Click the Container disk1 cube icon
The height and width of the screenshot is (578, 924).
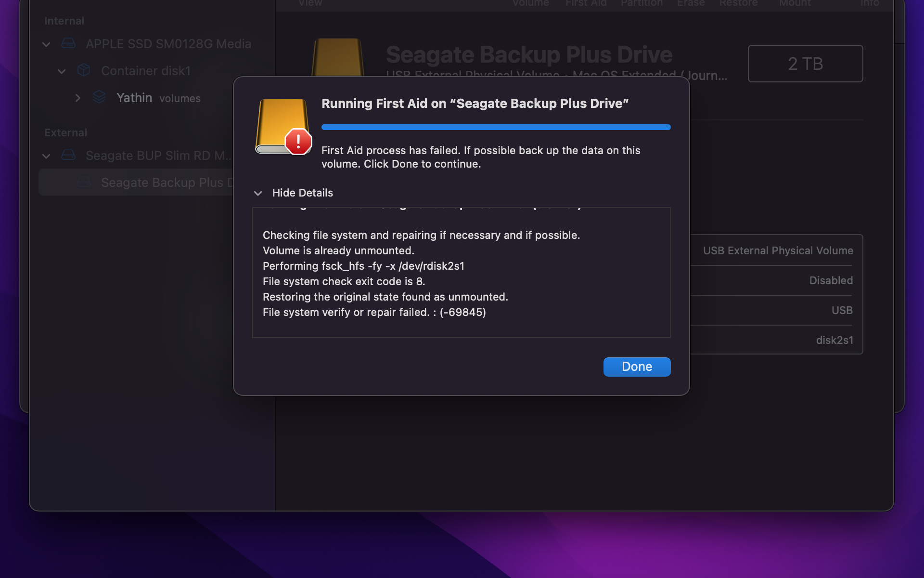84,71
